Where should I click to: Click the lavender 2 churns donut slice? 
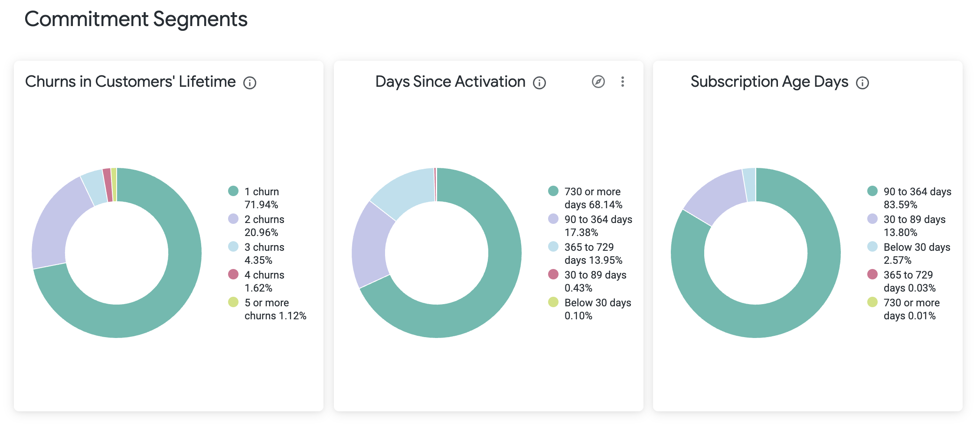point(54,226)
